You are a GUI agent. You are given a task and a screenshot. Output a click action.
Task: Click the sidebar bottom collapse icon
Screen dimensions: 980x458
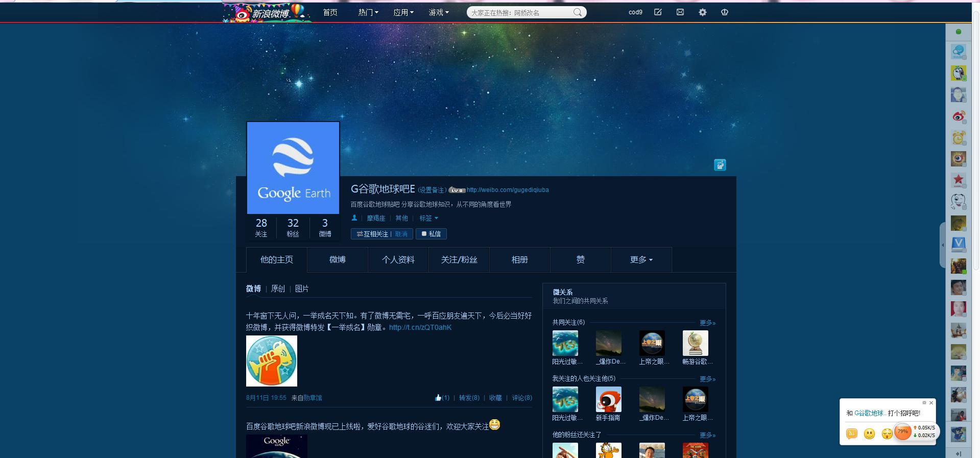[959, 453]
